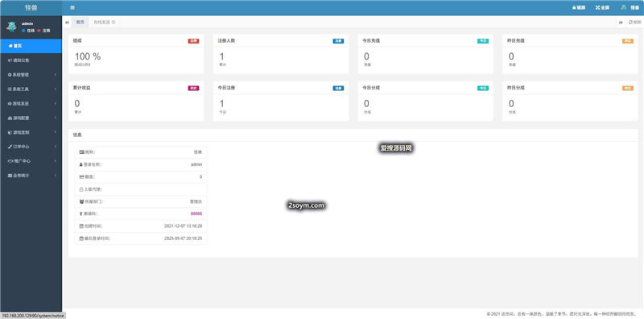Viewport: 644px width, 319px height.
Task: Open 通知公告 from the sidebar
Action: (x=31, y=60)
